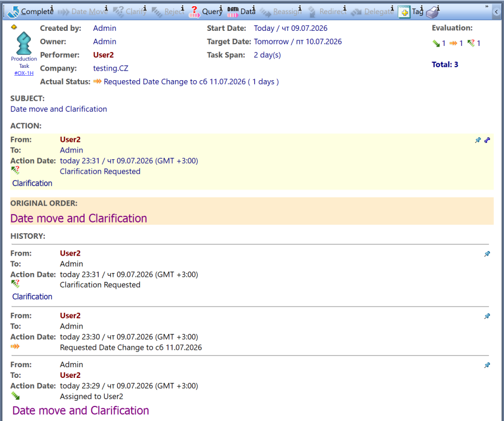
Task: Click the clarification evaluation icon with question mark
Action: click(x=471, y=43)
